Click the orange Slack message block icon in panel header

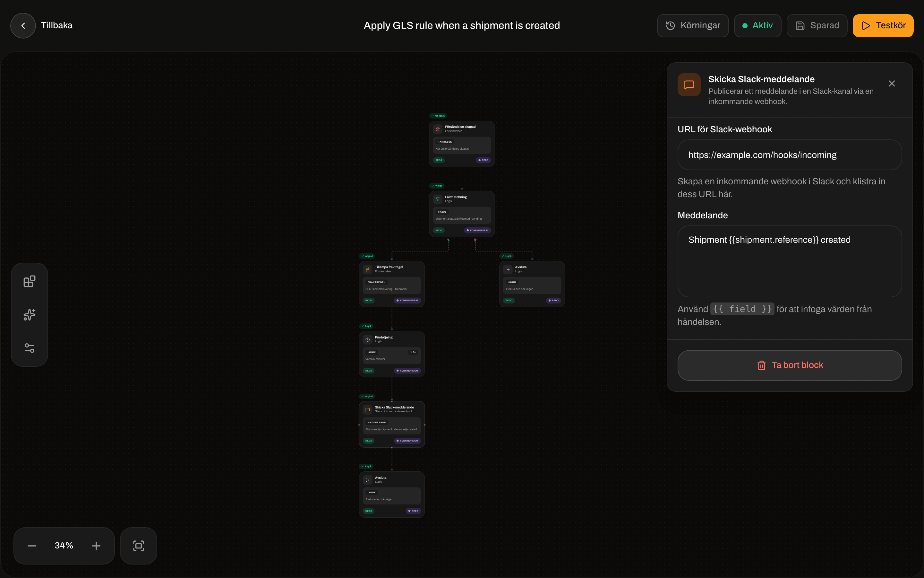[689, 85]
